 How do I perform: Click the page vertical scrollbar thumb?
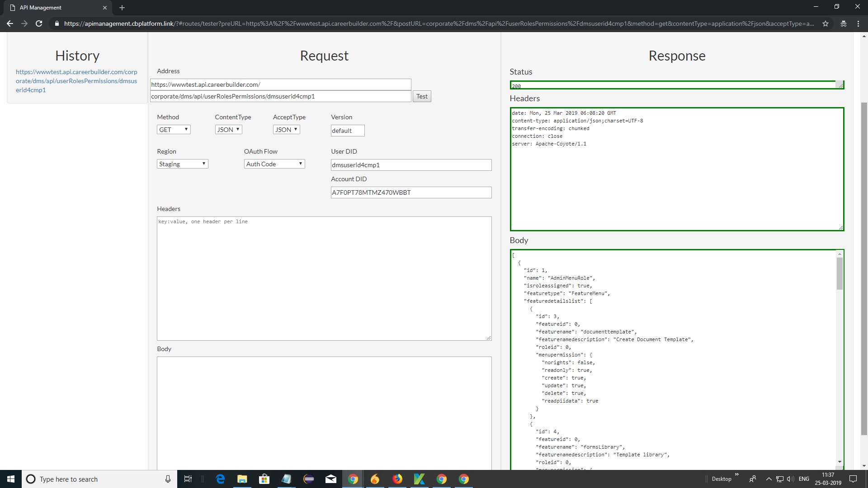(864, 269)
